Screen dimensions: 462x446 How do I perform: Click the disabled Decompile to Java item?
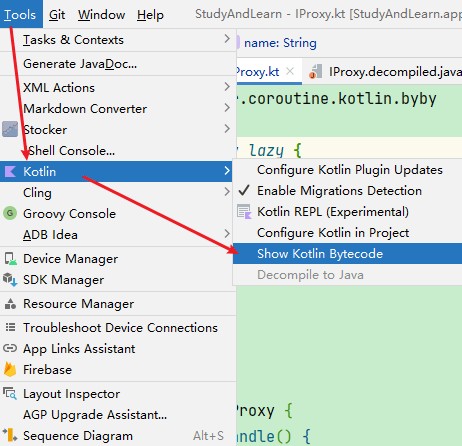(347, 275)
